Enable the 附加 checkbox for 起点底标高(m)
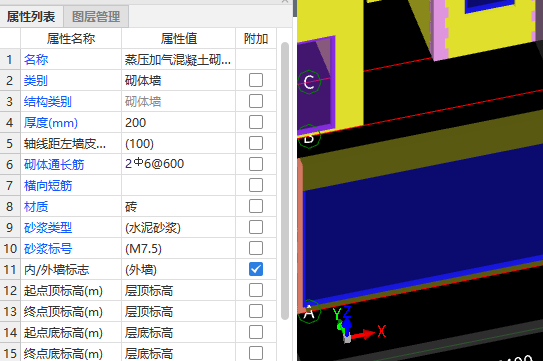The image size is (543, 361). (x=256, y=332)
